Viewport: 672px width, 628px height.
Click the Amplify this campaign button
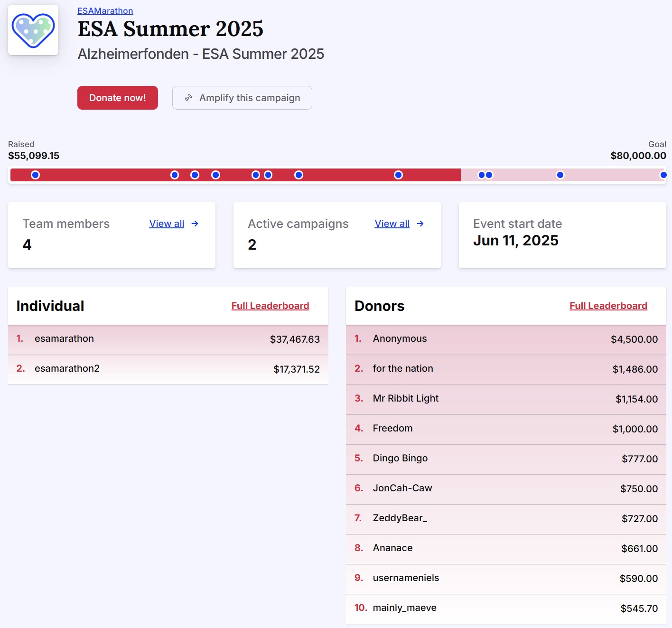click(x=242, y=98)
